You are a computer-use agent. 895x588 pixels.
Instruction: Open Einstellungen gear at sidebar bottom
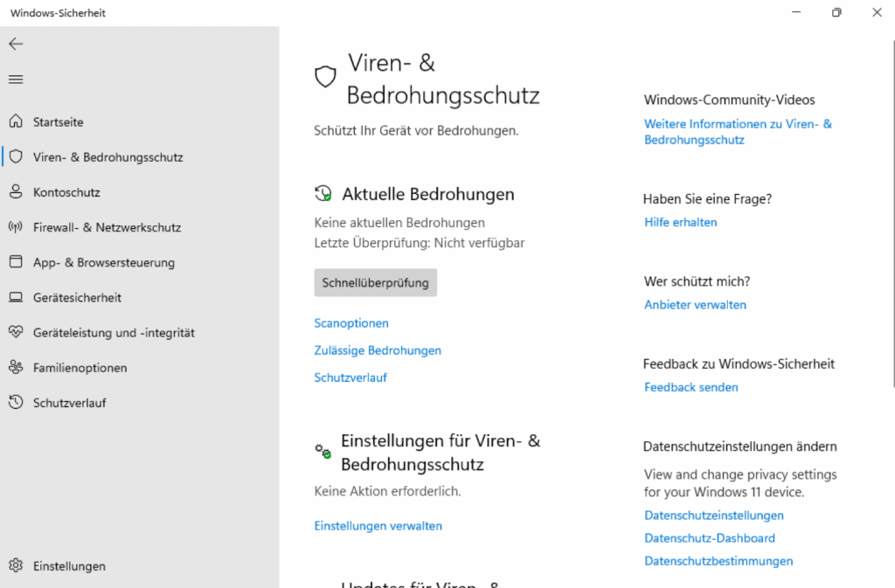(x=16, y=566)
